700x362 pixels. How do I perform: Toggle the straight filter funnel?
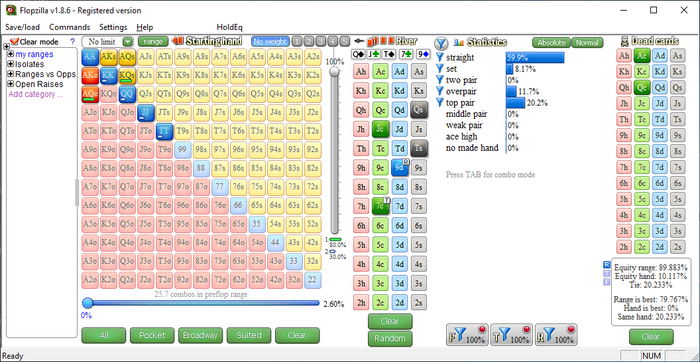[440, 58]
